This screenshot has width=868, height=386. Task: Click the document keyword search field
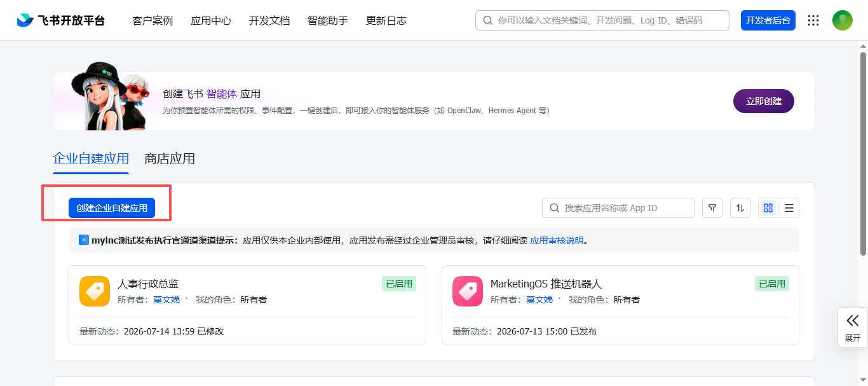602,20
